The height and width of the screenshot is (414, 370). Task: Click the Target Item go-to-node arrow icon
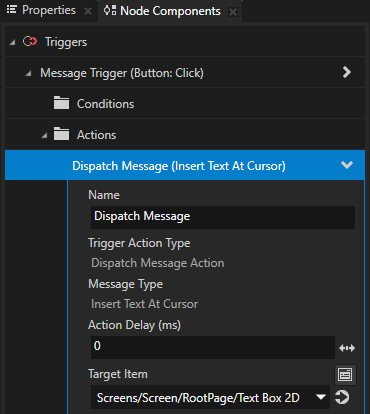click(x=342, y=397)
